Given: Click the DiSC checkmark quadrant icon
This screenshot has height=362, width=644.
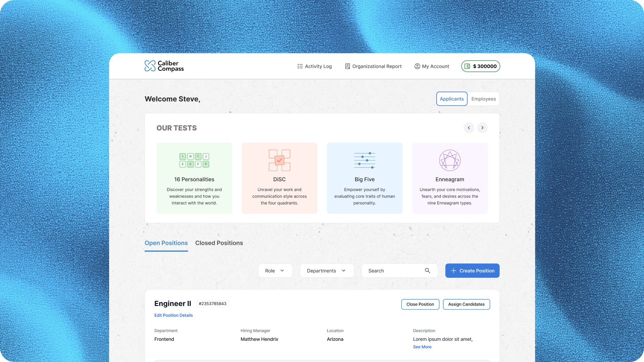Looking at the screenshot, I should (279, 160).
